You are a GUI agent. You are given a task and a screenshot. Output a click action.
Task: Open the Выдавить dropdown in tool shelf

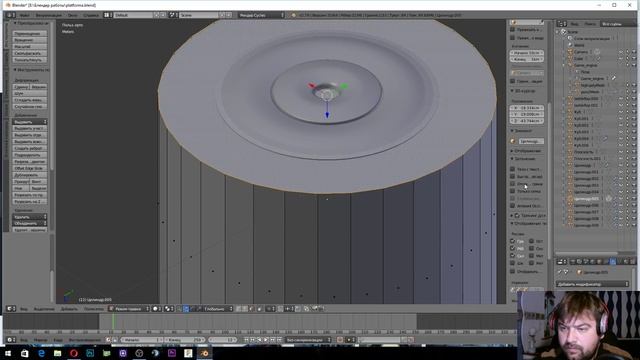point(30,122)
